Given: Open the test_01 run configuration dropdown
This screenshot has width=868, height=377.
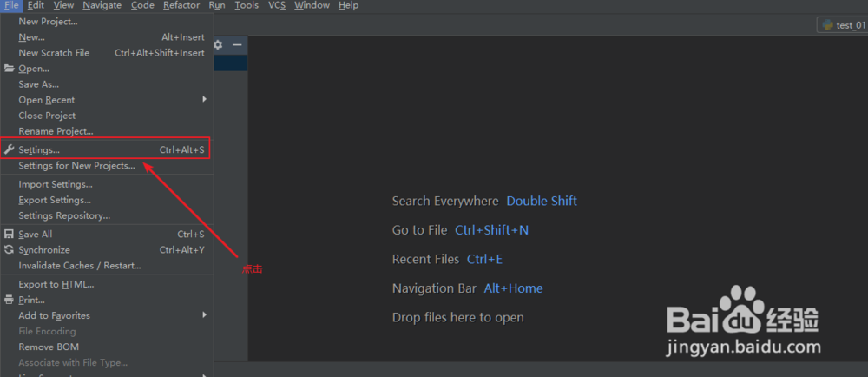Looking at the screenshot, I should tap(844, 25).
